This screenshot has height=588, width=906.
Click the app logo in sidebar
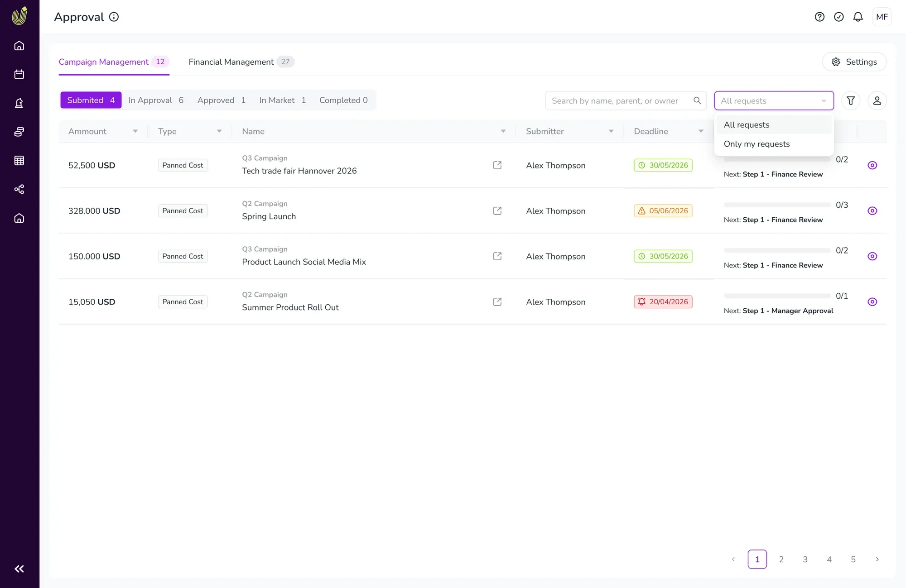pos(19,16)
